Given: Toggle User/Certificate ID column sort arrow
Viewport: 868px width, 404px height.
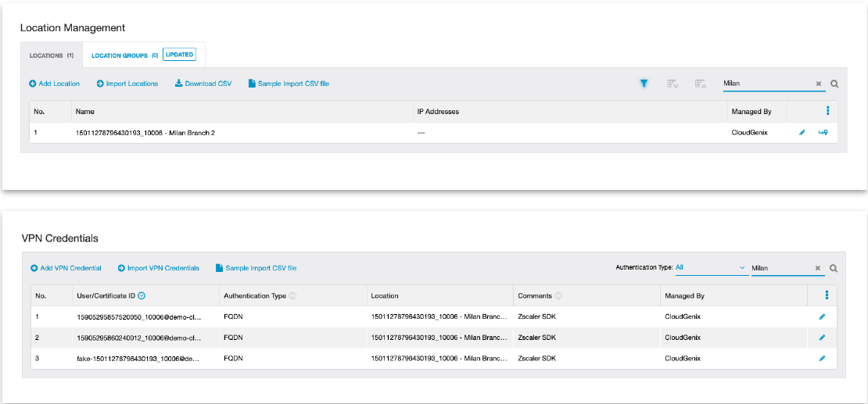Looking at the screenshot, I should 142,296.
